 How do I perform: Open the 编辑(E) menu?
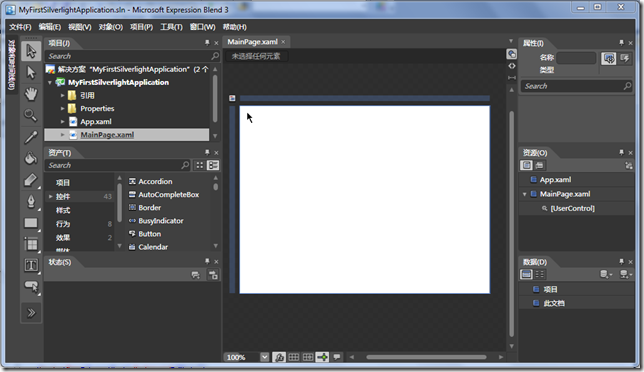(50, 27)
